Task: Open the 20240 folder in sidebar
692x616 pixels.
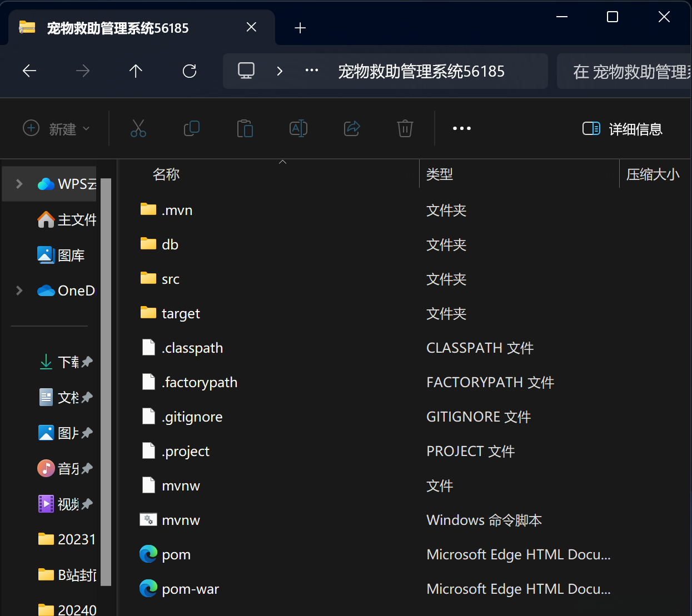Action: pos(67,609)
